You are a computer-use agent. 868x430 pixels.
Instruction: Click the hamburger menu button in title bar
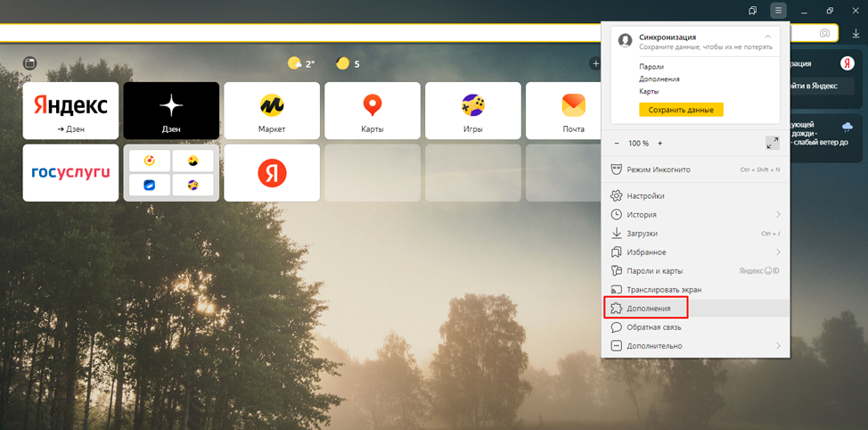coord(778,11)
